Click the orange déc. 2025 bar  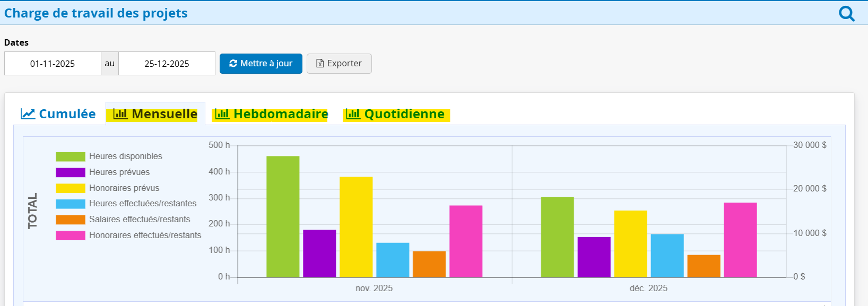point(704,266)
